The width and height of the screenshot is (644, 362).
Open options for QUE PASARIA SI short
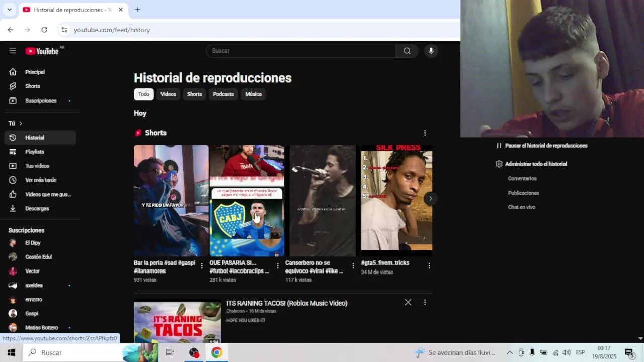pos(277,266)
